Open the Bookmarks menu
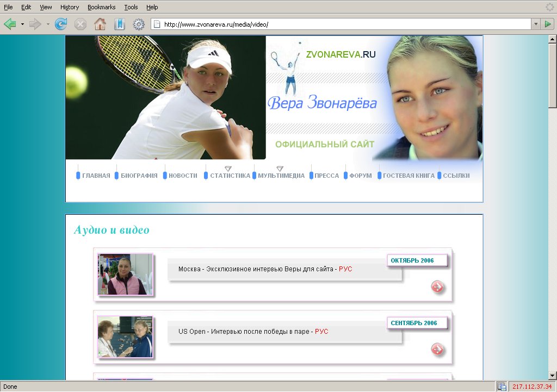Viewport: 557px width, 392px height. [x=102, y=7]
